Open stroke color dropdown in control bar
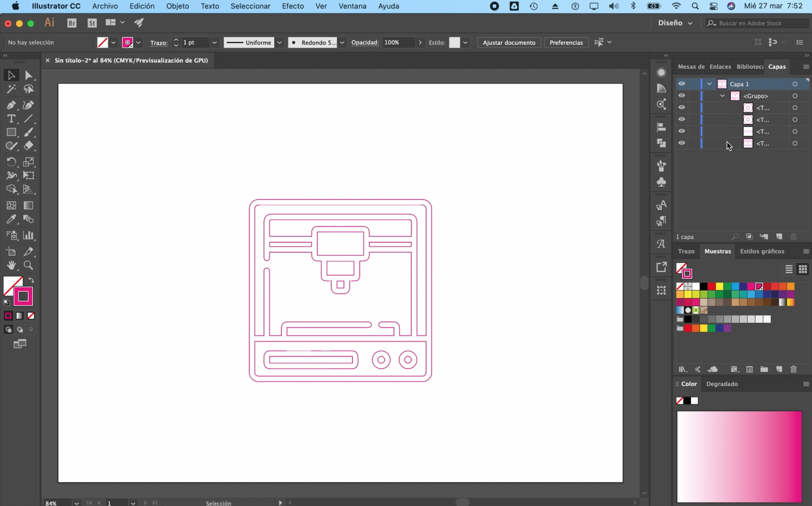The image size is (812, 506). (x=139, y=43)
